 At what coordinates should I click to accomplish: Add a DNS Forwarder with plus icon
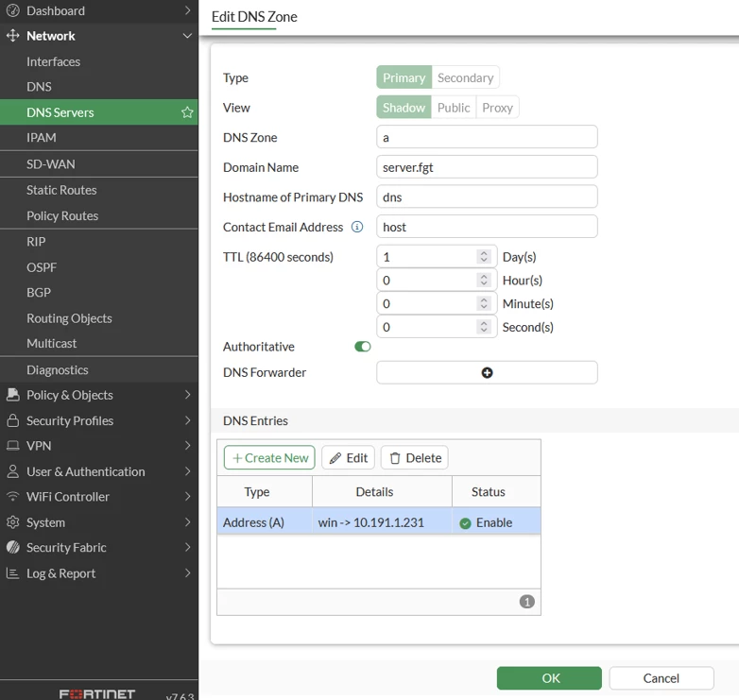[x=487, y=372]
